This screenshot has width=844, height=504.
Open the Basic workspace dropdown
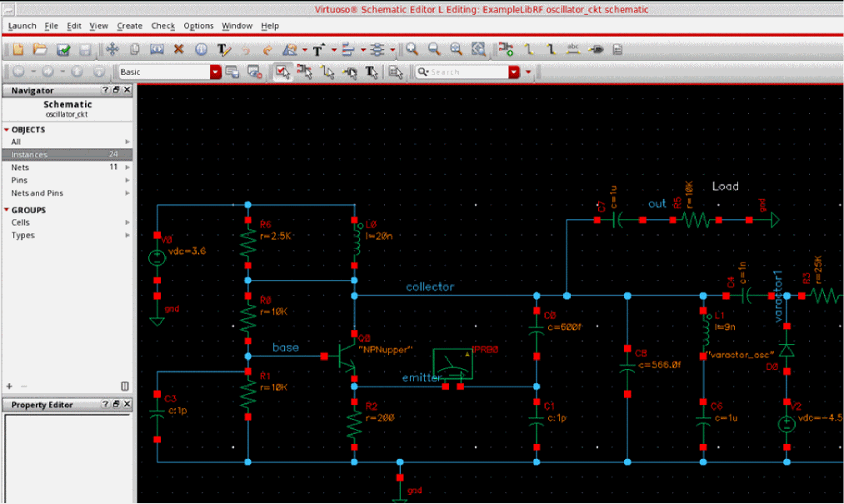[x=216, y=72]
